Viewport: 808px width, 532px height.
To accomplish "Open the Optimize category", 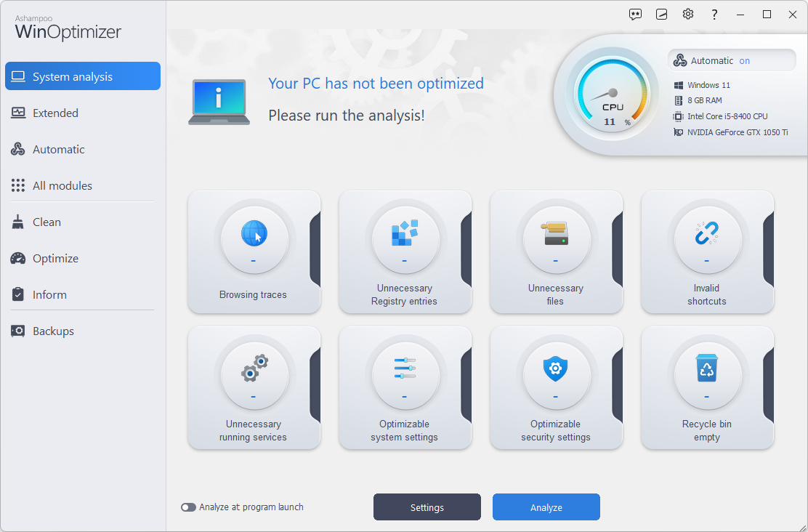I will point(82,258).
